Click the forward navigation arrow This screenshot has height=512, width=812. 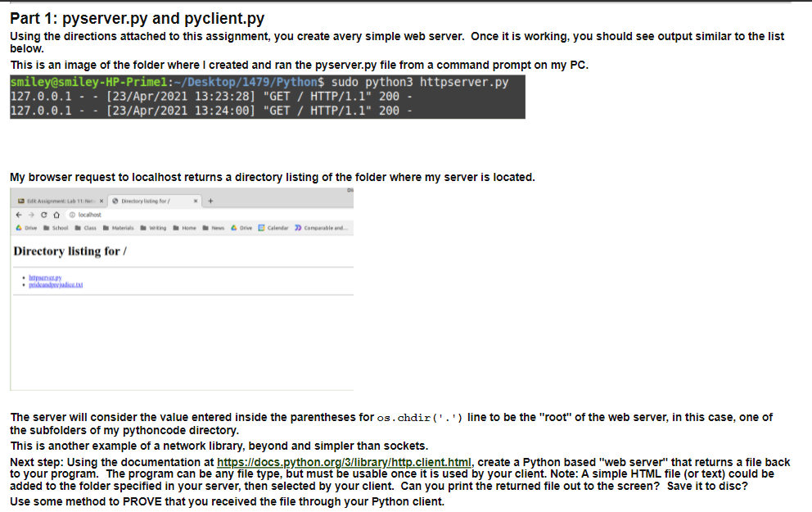tap(30, 215)
